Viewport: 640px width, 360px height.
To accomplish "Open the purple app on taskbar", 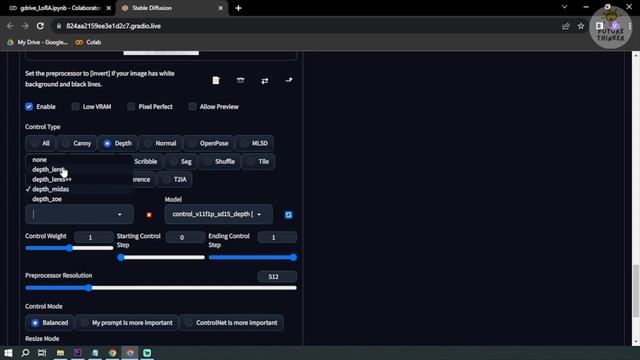I will tap(78, 353).
